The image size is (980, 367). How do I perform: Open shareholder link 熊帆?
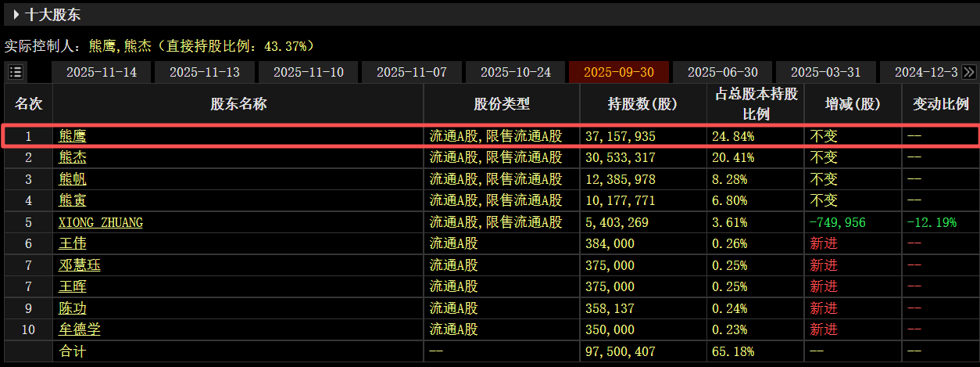click(73, 179)
